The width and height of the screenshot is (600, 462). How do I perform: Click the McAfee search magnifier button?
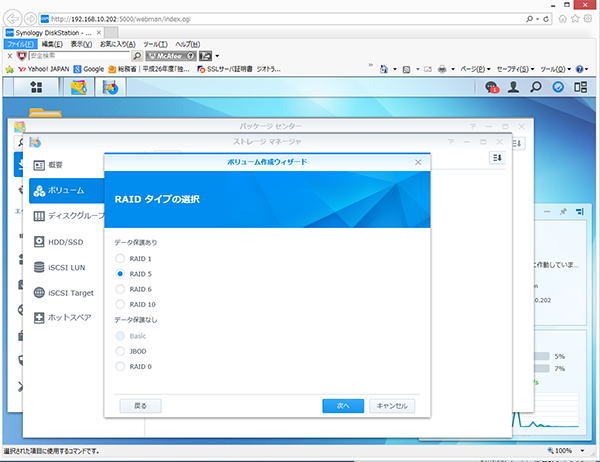137,56
